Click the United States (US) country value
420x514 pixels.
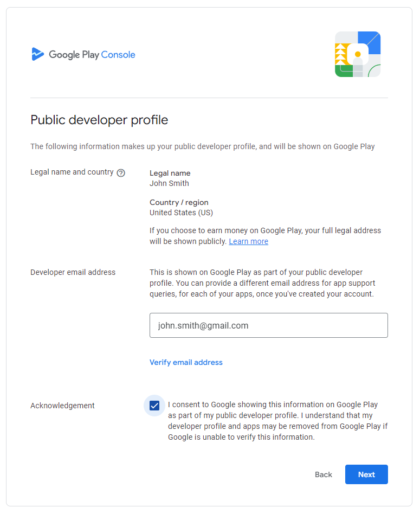click(181, 213)
